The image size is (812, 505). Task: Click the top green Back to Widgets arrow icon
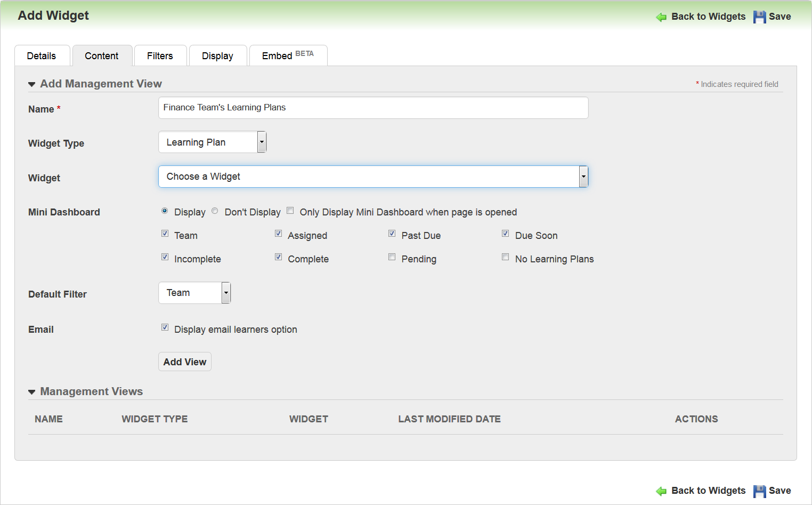(x=661, y=17)
